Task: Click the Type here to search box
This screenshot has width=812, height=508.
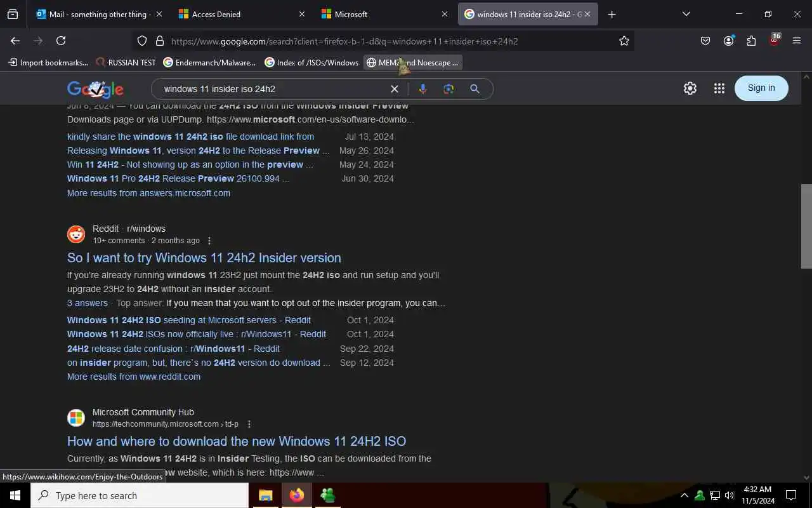Action: pyautogui.click(x=140, y=495)
